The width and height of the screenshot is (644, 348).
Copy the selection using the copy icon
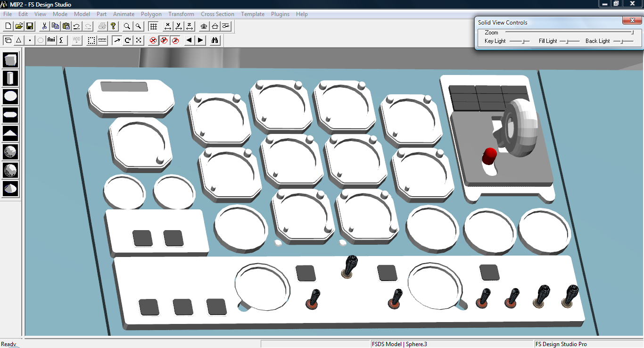pos(55,26)
